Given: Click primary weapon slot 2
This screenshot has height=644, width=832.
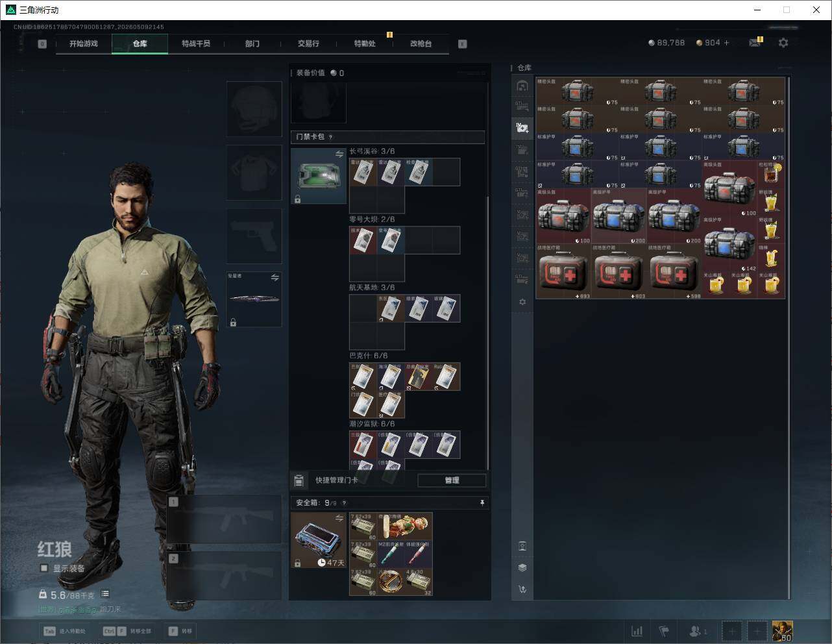Looking at the screenshot, I should 225,576.
